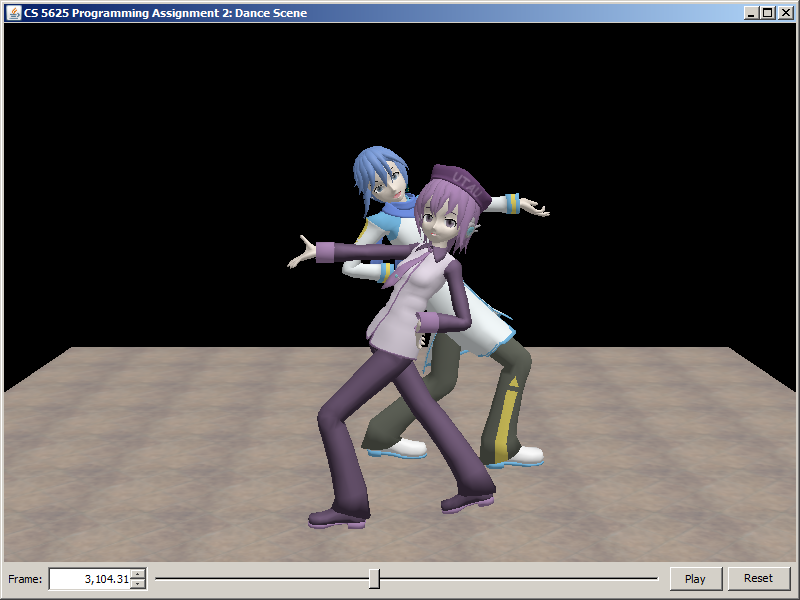Click the purple dancer's outstretched open hand
Screen dimensions: 800x600
pyautogui.click(x=303, y=250)
